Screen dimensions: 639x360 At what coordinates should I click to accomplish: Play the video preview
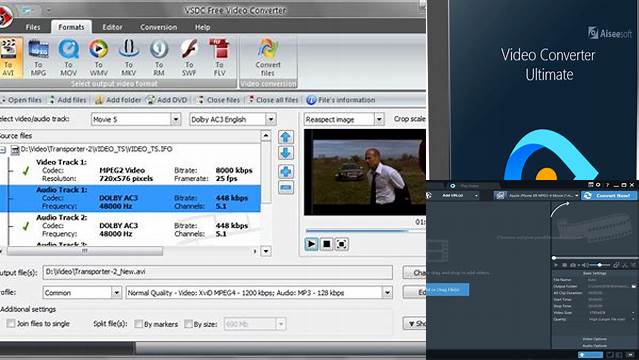pos(311,244)
